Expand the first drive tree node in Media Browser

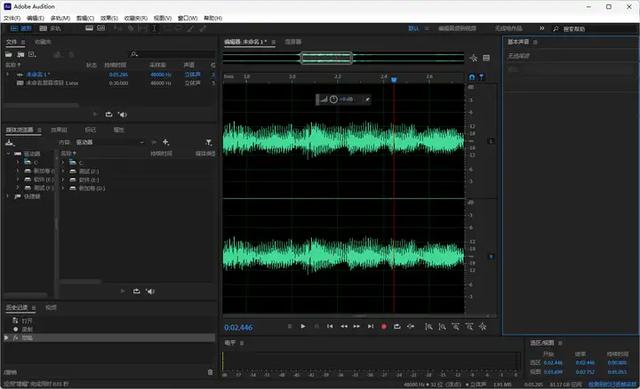pos(18,162)
